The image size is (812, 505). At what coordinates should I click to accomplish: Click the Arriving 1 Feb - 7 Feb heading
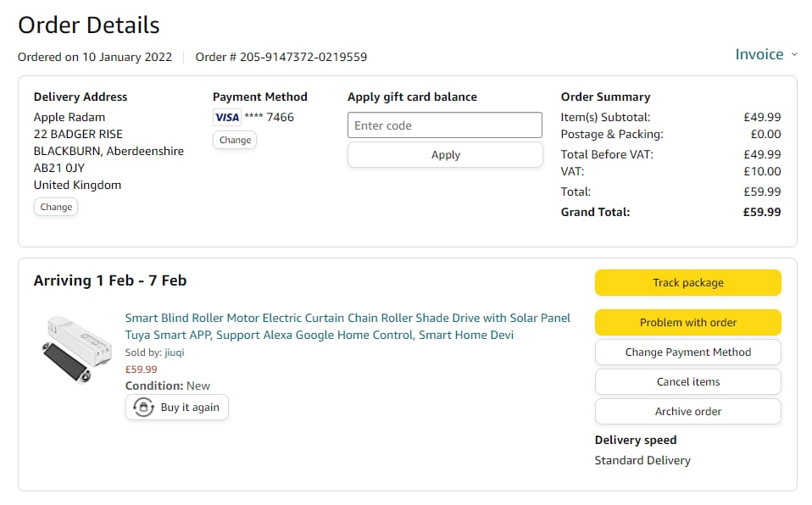click(x=110, y=280)
